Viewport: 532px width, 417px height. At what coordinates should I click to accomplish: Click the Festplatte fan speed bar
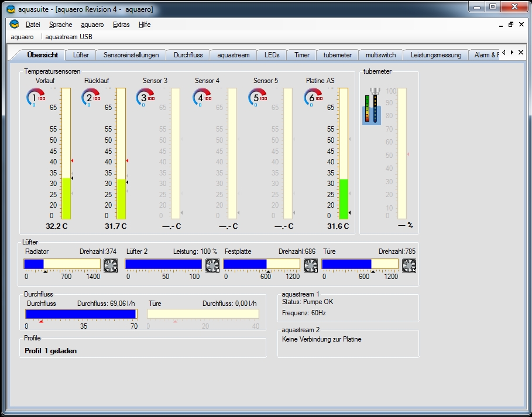click(262, 264)
